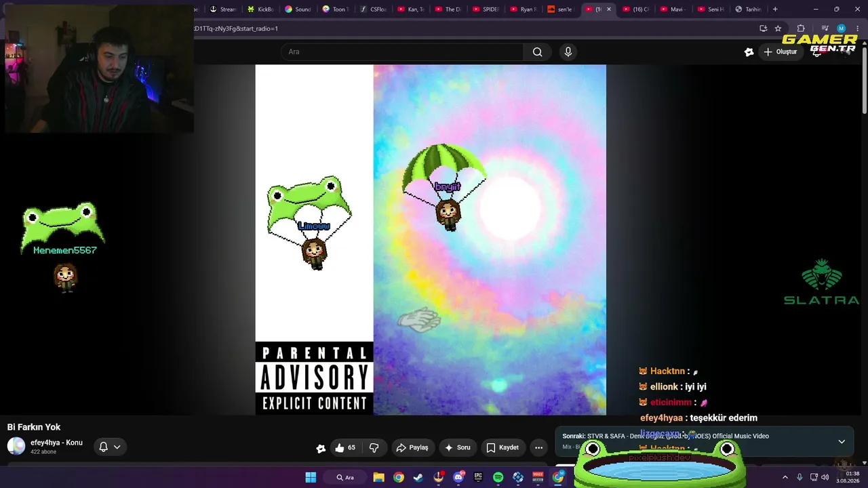The width and height of the screenshot is (868, 488).
Task: Switch to the Tarihin tab
Action: [749, 9]
